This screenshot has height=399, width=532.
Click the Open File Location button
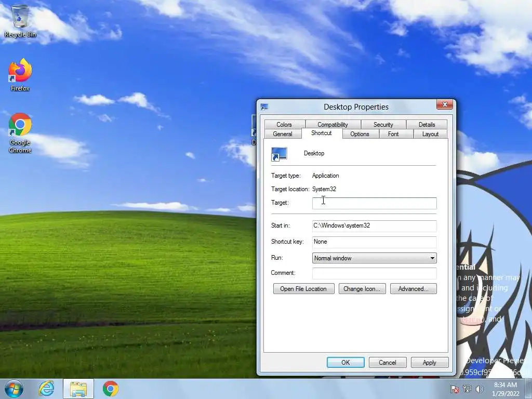pos(303,289)
